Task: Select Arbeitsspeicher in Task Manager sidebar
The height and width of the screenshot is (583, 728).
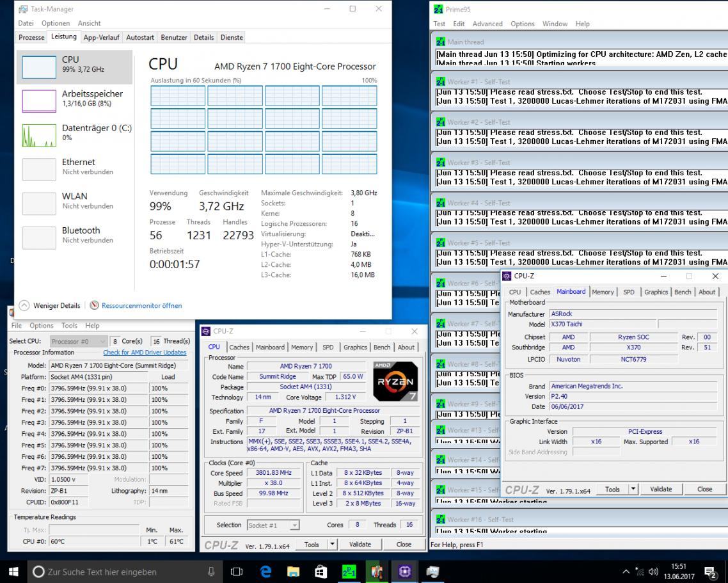Action: (x=75, y=101)
